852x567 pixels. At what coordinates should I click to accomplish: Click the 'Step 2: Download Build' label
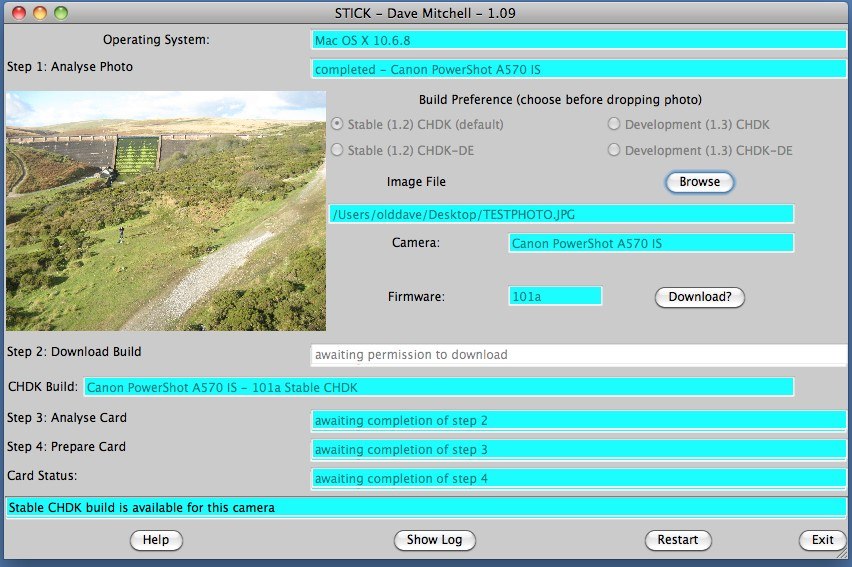(74, 352)
